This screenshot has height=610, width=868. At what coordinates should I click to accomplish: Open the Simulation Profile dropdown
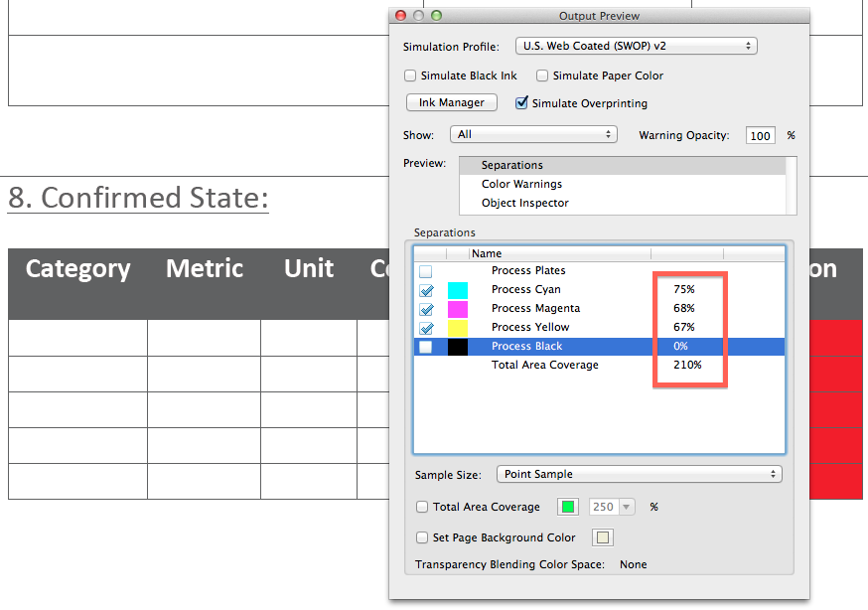(634, 45)
